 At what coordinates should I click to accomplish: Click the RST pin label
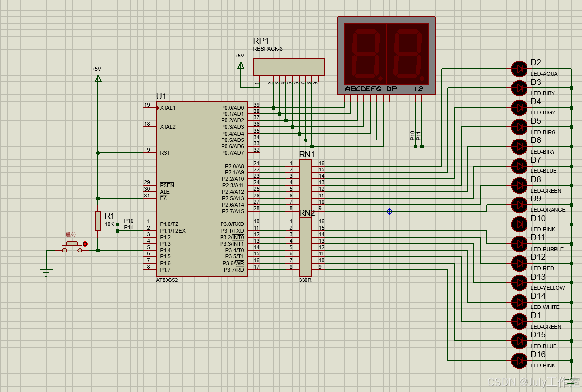click(165, 153)
